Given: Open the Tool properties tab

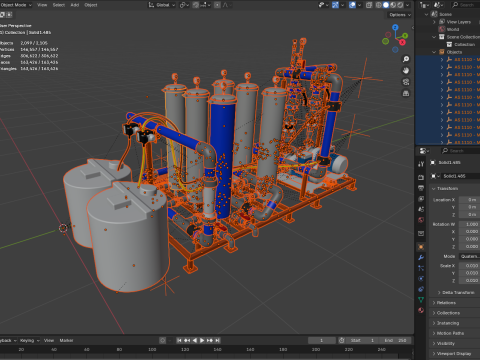Looking at the screenshot, I should click(x=421, y=164).
